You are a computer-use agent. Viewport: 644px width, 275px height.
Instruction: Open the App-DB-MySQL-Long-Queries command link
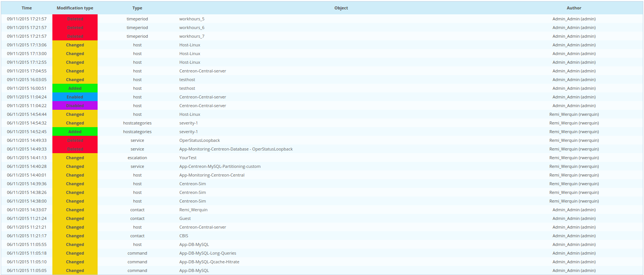click(208, 253)
